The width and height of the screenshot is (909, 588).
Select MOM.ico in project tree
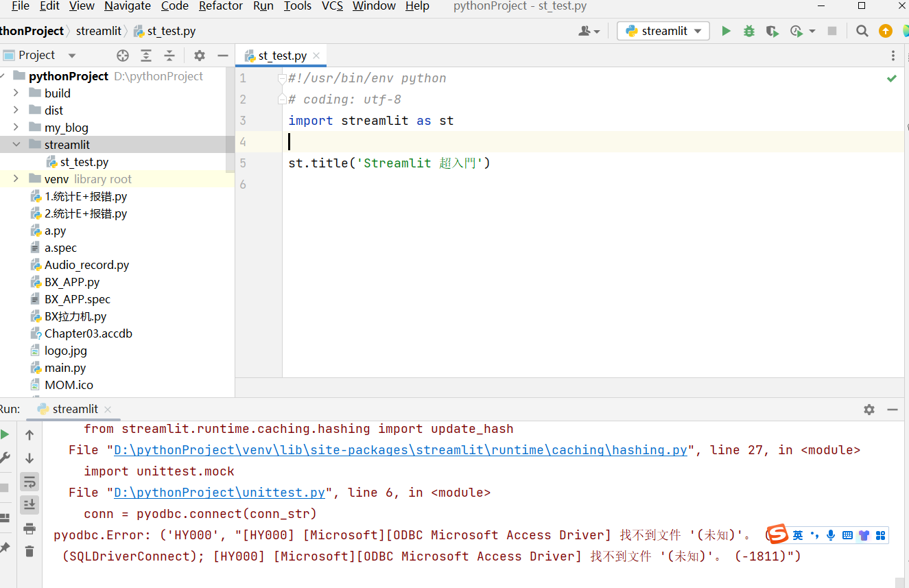point(69,385)
